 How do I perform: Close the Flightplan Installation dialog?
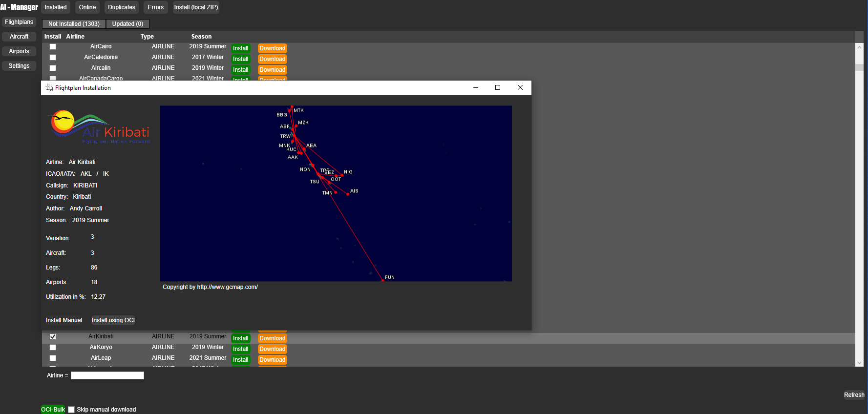(520, 88)
